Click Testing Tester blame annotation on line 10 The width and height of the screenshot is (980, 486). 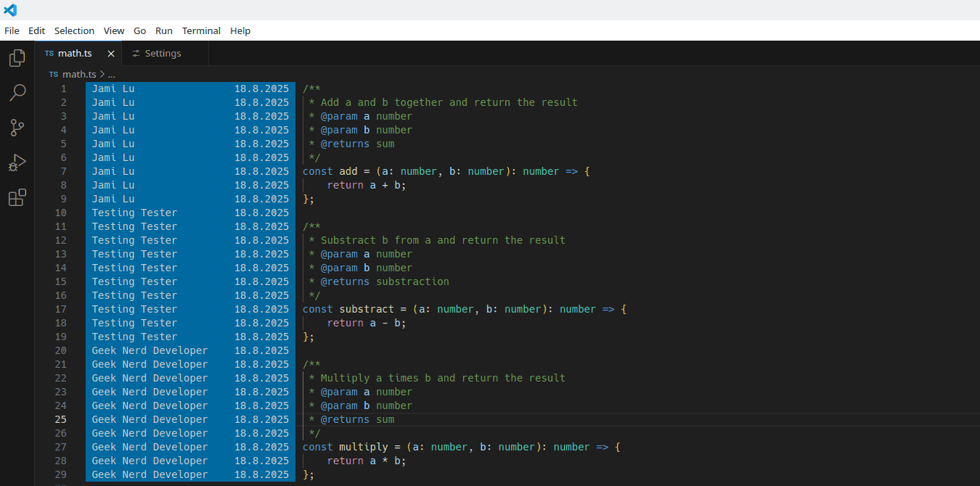point(134,213)
